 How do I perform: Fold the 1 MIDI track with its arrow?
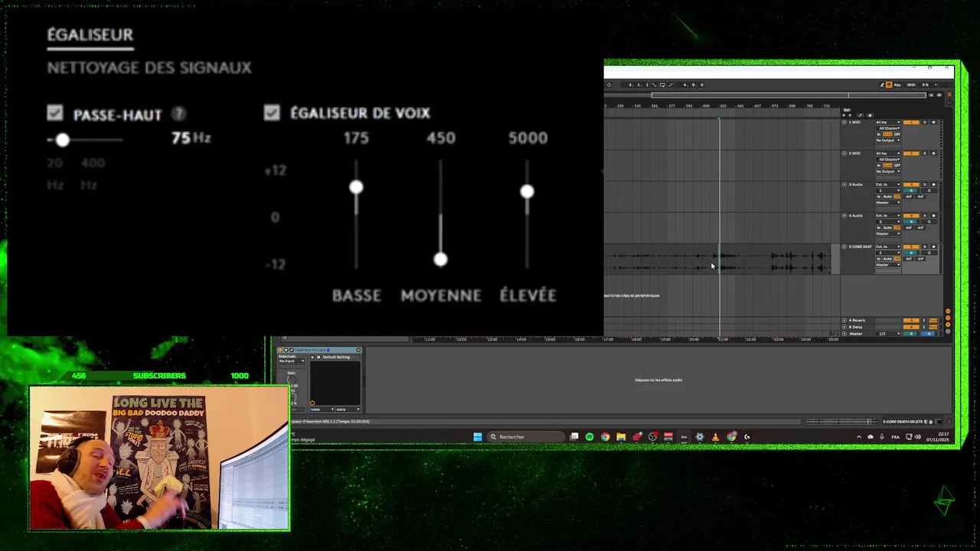[844, 122]
